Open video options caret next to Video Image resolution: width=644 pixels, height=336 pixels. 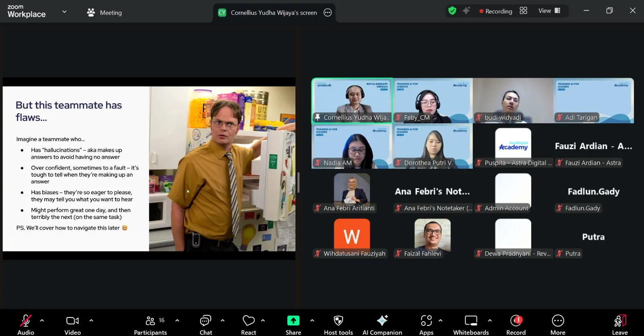tap(91, 321)
